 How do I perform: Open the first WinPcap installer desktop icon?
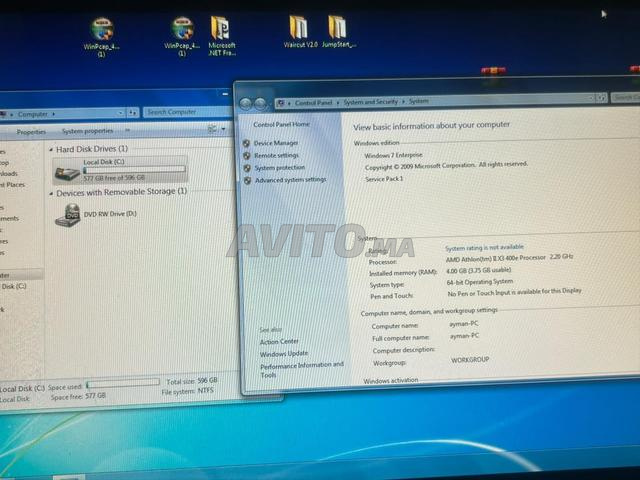[102, 36]
